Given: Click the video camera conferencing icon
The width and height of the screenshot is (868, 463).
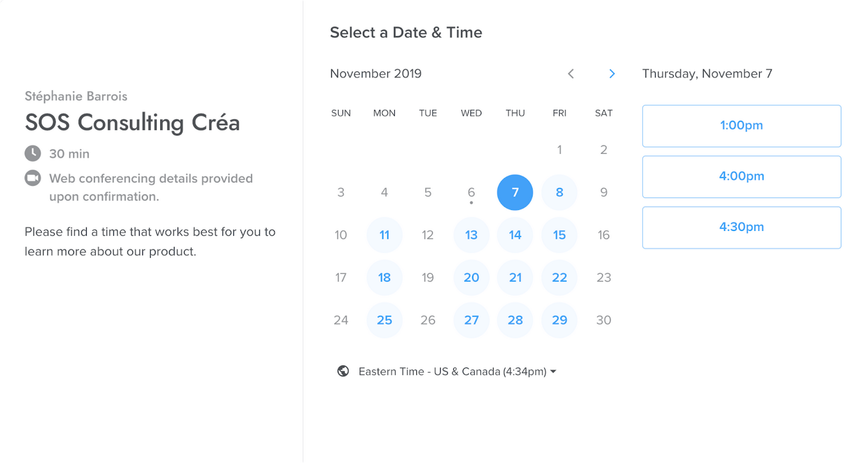Looking at the screenshot, I should 33,178.
